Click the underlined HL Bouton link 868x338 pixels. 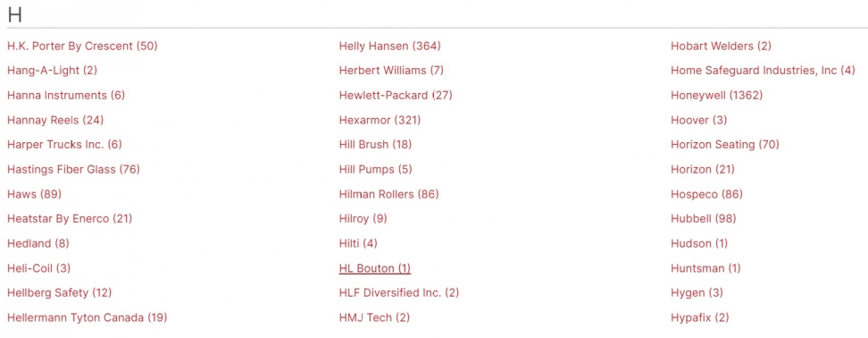(x=375, y=268)
